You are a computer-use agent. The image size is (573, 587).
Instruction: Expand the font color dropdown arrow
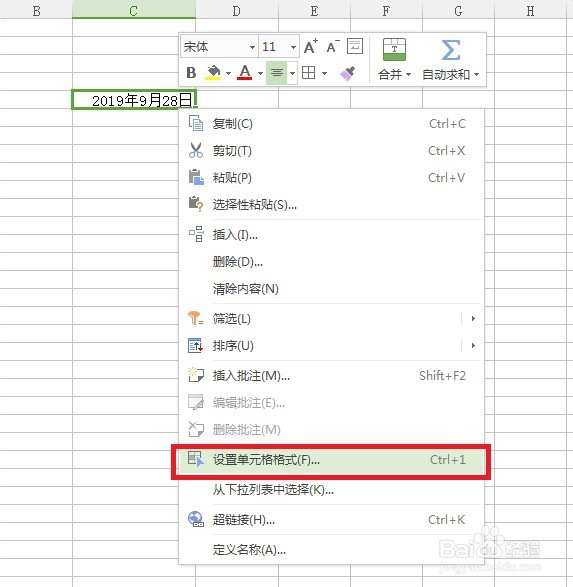pos(260,73)
